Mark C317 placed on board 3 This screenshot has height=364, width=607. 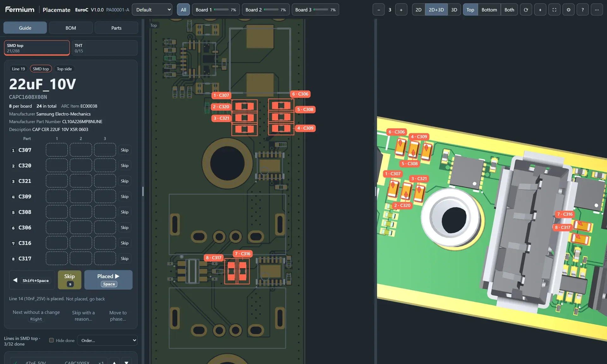[x=105, y=258]
